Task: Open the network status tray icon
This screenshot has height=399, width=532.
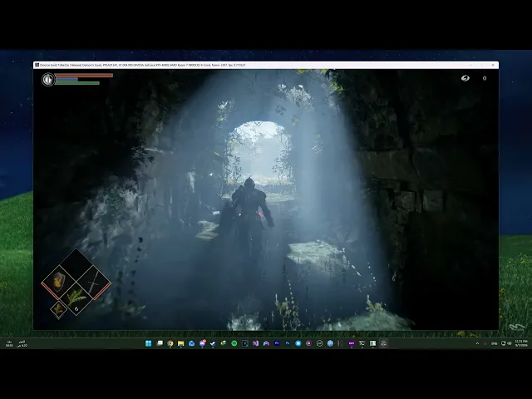Action: pos(504,343)
